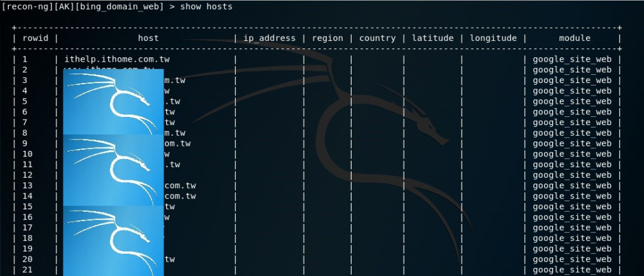Click rowid cell '19'
644x276 pixels.
[28, 248]
